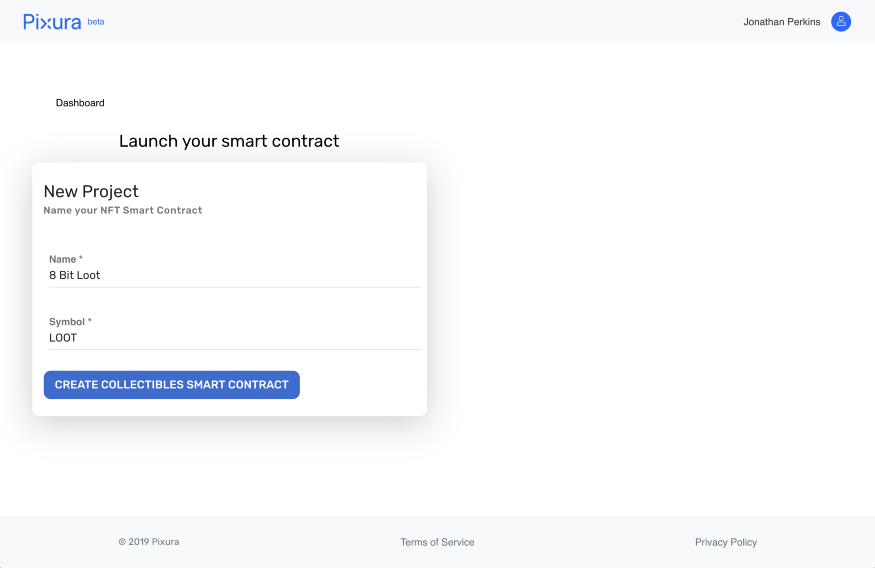
Task: Click the © 2019 Pixura footer text
Action: click(x=149, y=542)
